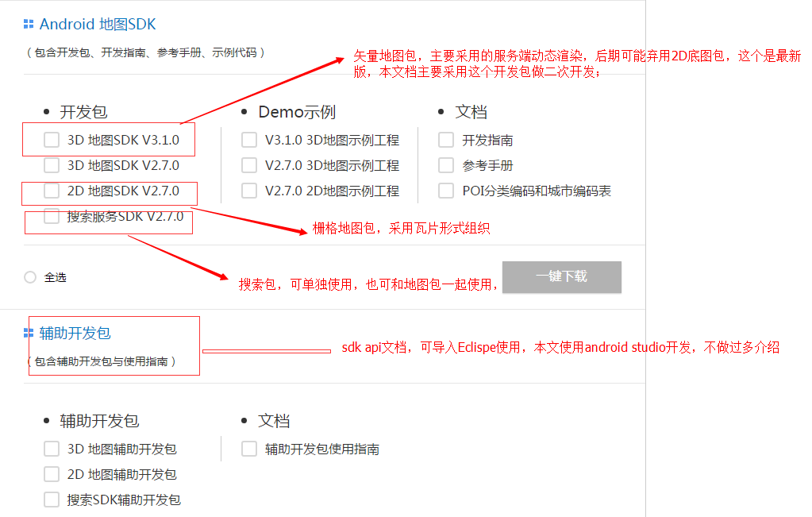Viewport: 812px width, 517px height.
Task: Click the black 辅助开发包 bullet heading
Action: point(99,421)
